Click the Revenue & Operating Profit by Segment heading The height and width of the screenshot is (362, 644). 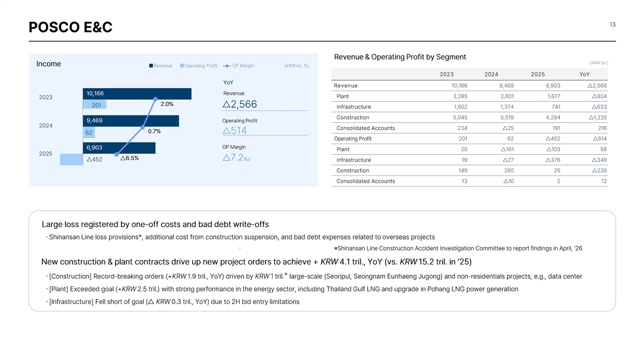tap(400, 57)
